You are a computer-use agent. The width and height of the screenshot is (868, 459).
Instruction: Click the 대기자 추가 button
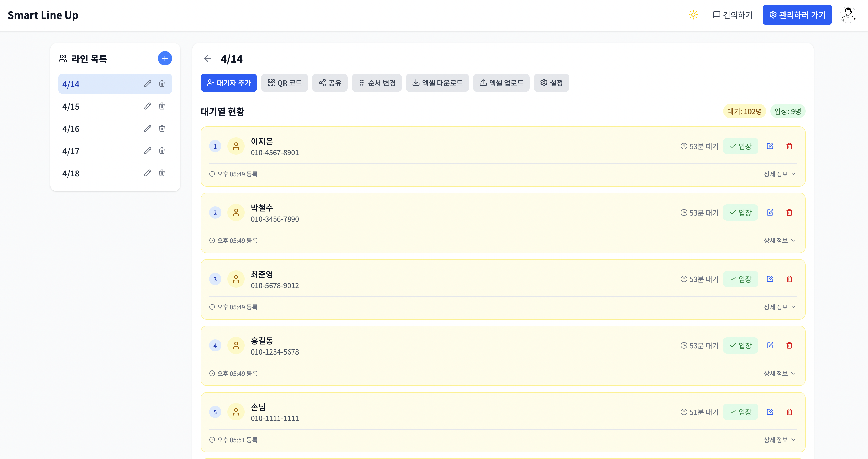click(228, 83)
